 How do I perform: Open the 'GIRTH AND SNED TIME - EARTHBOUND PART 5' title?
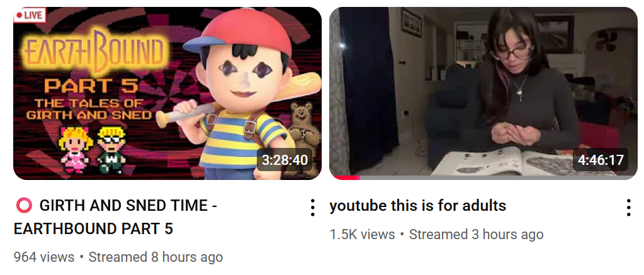click(x=116, y=217)
